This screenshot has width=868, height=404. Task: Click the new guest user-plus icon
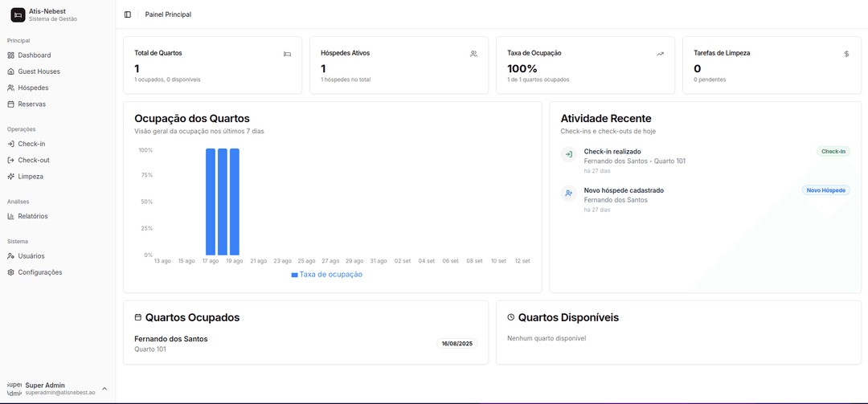pyautogui.click(x=568, y=193)
